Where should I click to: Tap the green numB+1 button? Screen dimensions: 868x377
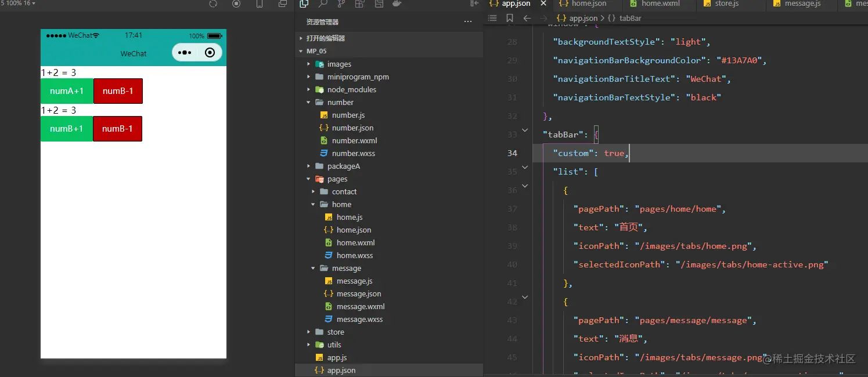67,129
